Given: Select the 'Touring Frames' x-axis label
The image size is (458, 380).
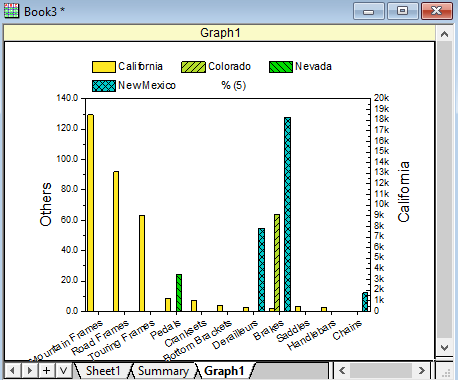Looking at the screenshot, I should [x=122, y=340].
